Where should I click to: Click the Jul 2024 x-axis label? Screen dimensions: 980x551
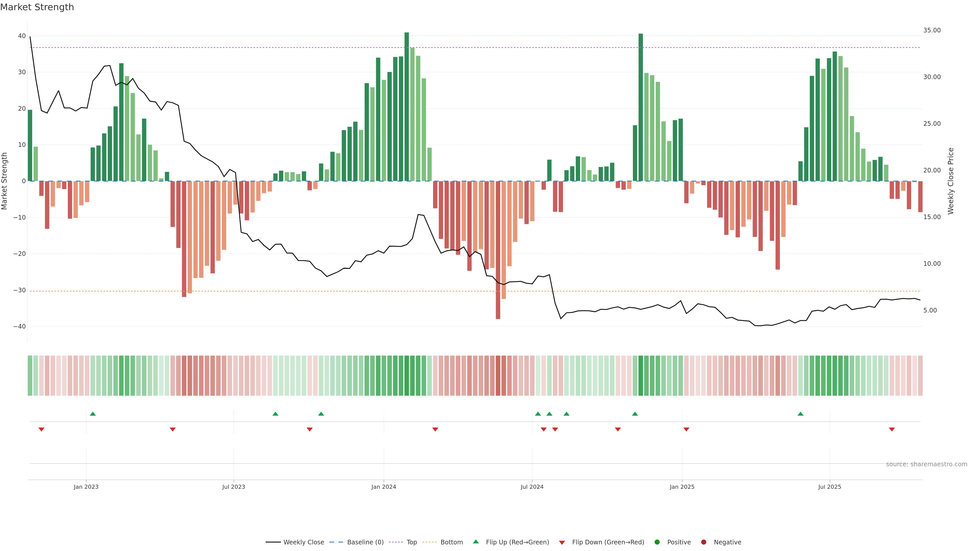532,487
